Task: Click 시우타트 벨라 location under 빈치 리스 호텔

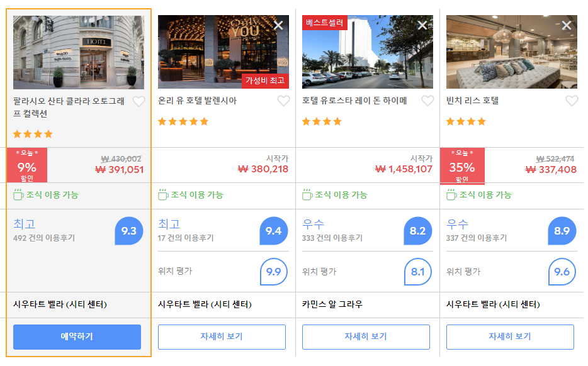Action: coord(493,304)
